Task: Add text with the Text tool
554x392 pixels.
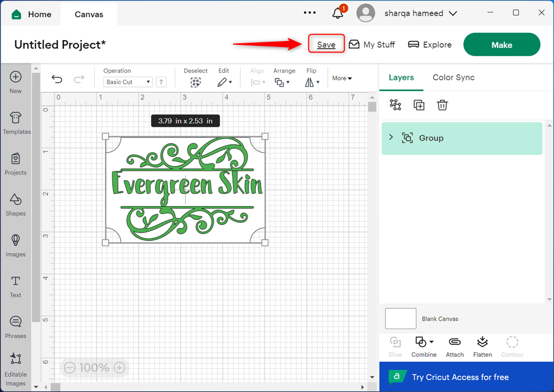Action: click(x=16, y=286)
